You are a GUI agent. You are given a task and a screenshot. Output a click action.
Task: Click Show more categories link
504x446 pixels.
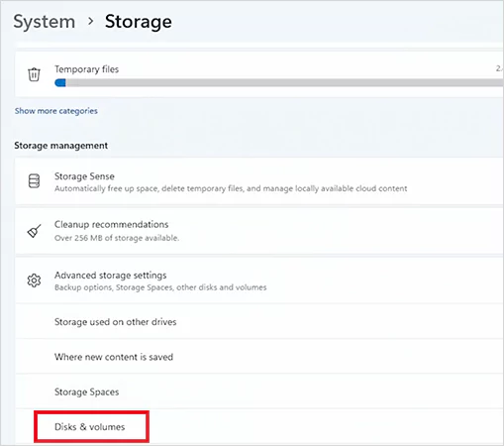pos(56,111)
